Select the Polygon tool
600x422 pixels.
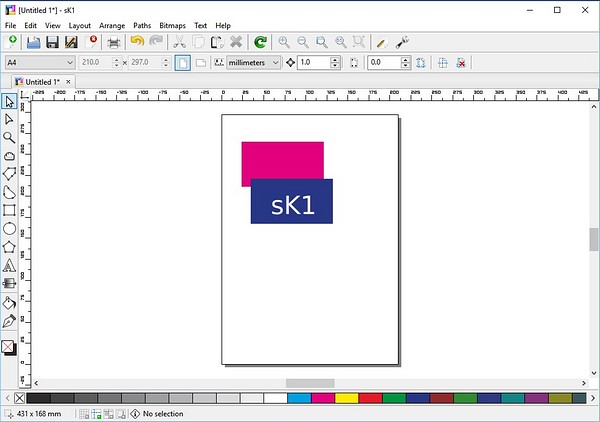coord(9,247)
